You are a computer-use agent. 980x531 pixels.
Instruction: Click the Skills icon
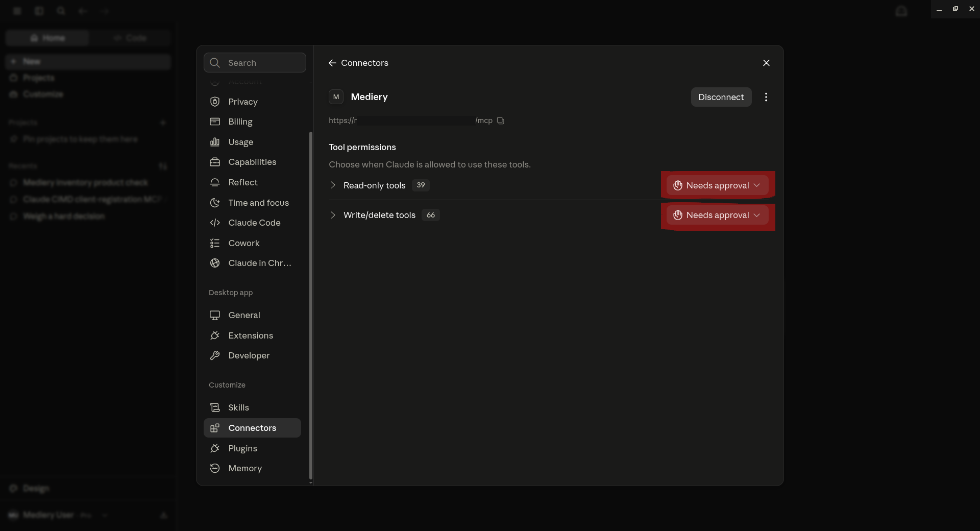pyautogui.click(x=215, y=407)
